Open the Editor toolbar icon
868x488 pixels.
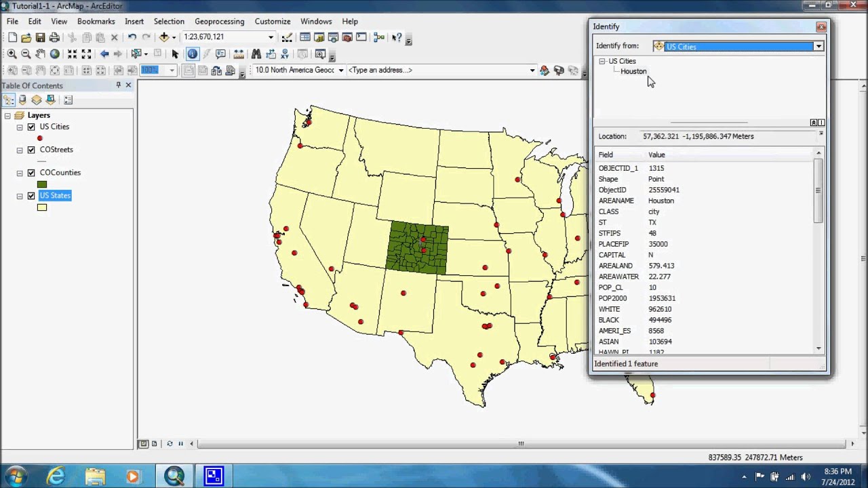click(x=288, y=37)
